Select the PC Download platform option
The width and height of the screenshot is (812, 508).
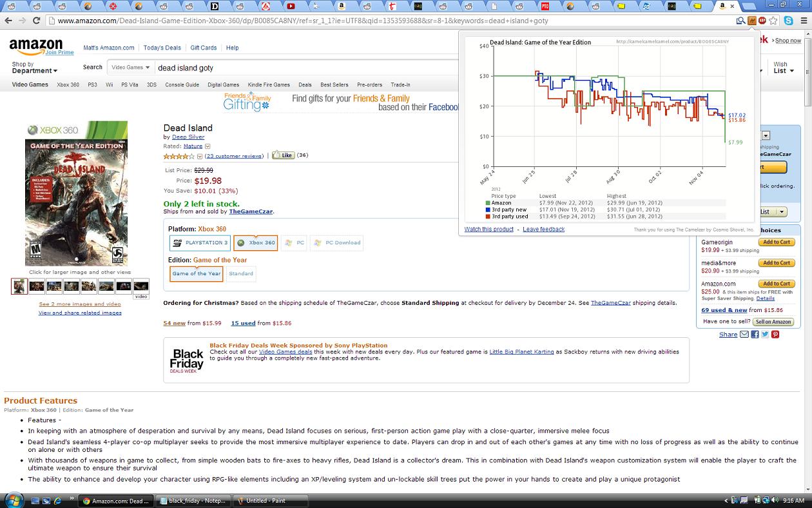(336, 243)
